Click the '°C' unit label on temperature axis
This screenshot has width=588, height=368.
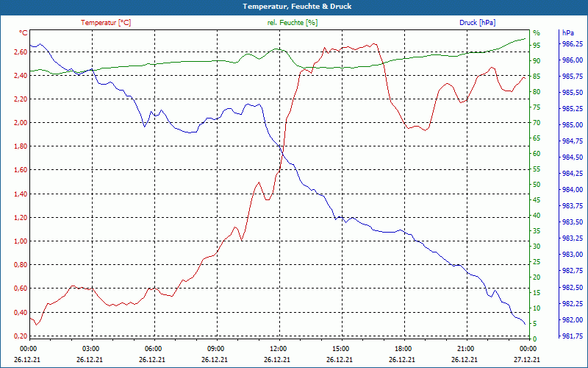pos(24,33)
